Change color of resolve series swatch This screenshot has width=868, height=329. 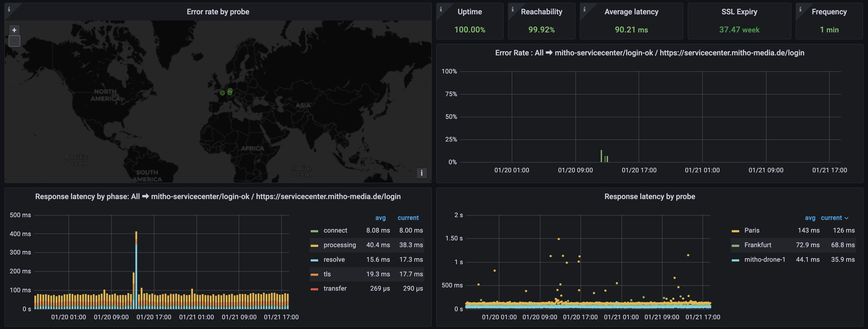tap(314, 260)
